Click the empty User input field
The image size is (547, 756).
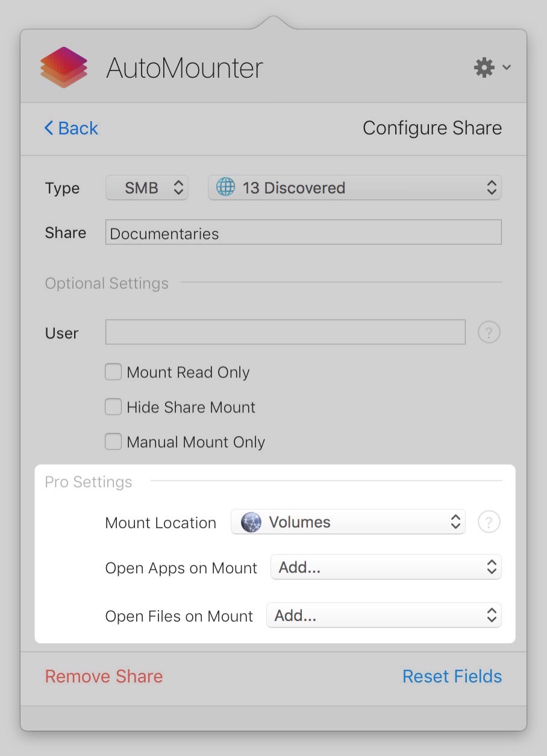[x=285, y=332]
